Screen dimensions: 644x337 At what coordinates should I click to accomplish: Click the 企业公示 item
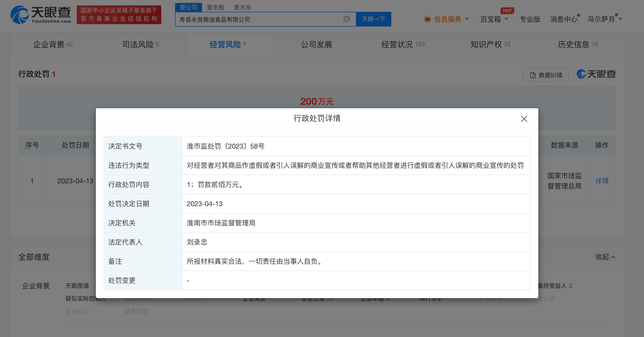click(x=77, y=311)
